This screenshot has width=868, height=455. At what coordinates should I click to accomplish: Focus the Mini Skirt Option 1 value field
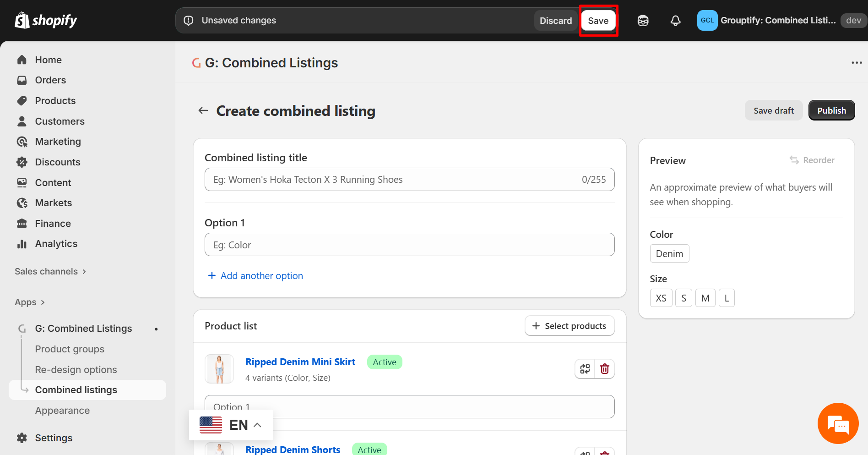[409, 407]
